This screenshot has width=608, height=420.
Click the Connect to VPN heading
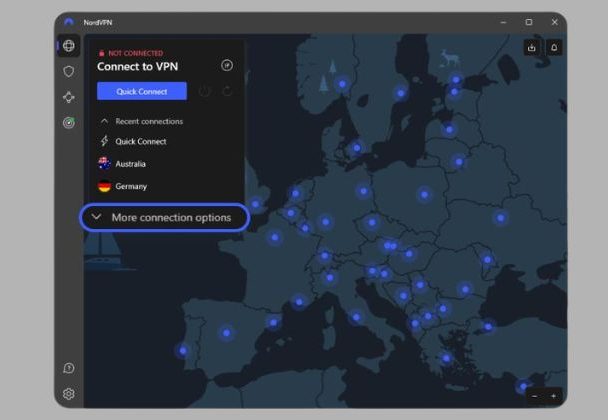click(137, 66)
